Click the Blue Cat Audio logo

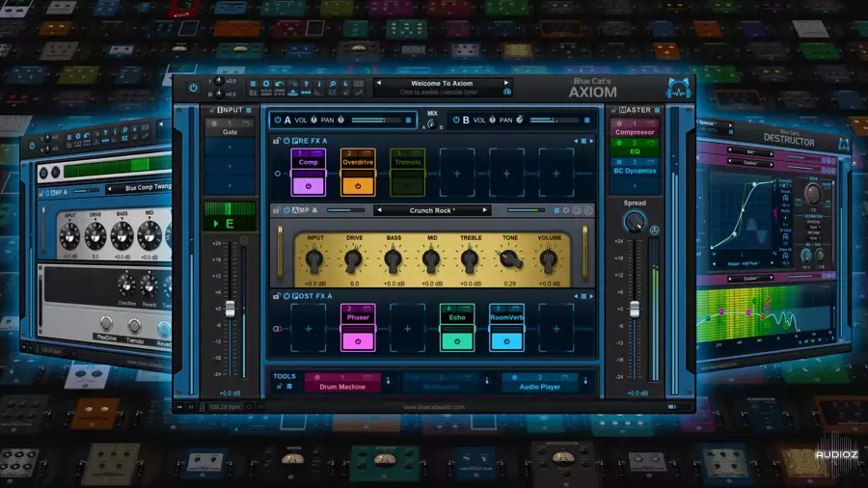679,89
